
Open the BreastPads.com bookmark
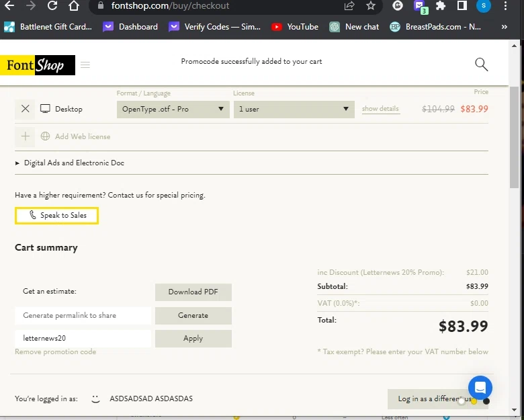tap(435, 27)
